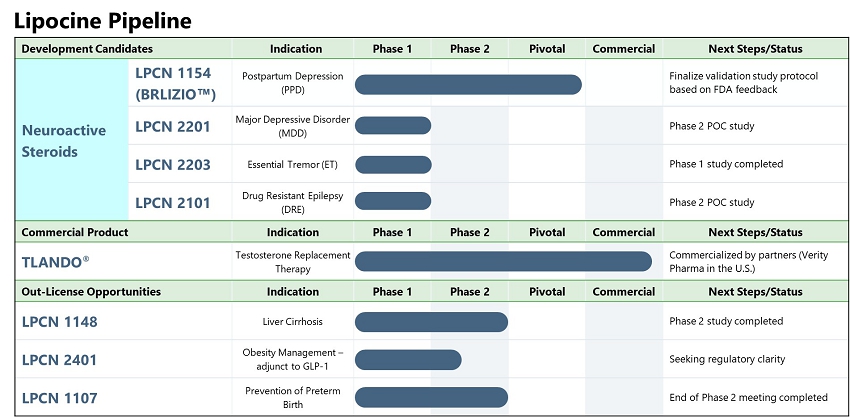Select the LPCN 2101 candidate label

(172, 203)
